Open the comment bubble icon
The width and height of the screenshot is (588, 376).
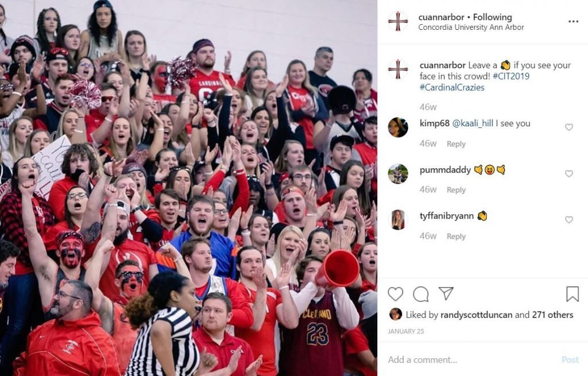click(x=421, y=294)
